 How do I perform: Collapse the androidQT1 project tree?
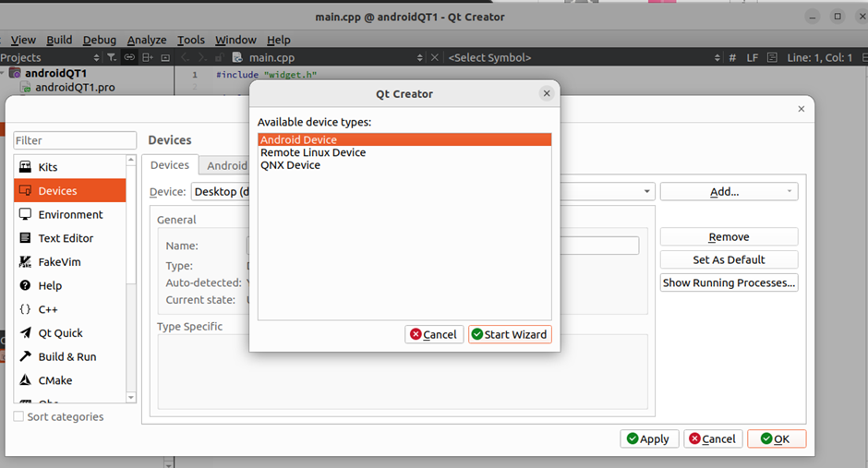tap(3, 73)
